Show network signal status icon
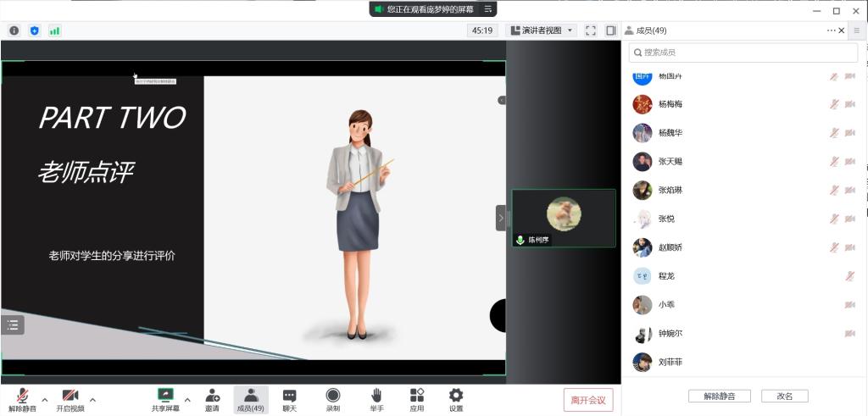This screenshot has width=868, height=416. (x=55, y=31)
